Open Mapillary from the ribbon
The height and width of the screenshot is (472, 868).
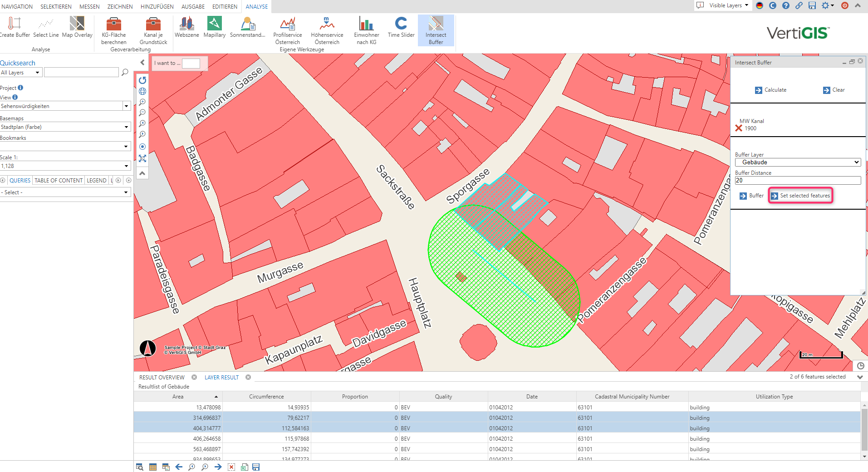pyautogui.click(x=214, y=27)
